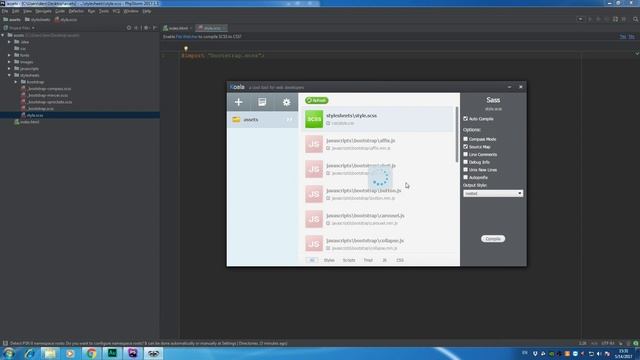640x360 pixels.
Task: Enable Unix New Lines option
Action: pyautogui.click(x=465, y=169)
